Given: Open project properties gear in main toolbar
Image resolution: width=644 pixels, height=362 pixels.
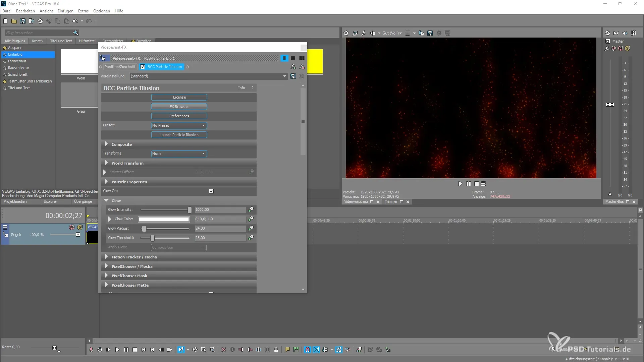Looking at the screenshot, I should tap(40, 21).
